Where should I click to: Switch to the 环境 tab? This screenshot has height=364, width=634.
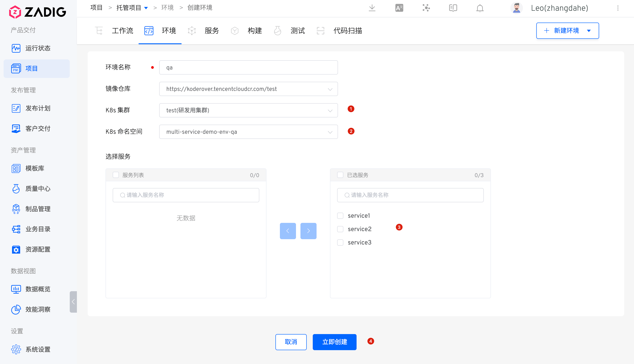[160, 31]
